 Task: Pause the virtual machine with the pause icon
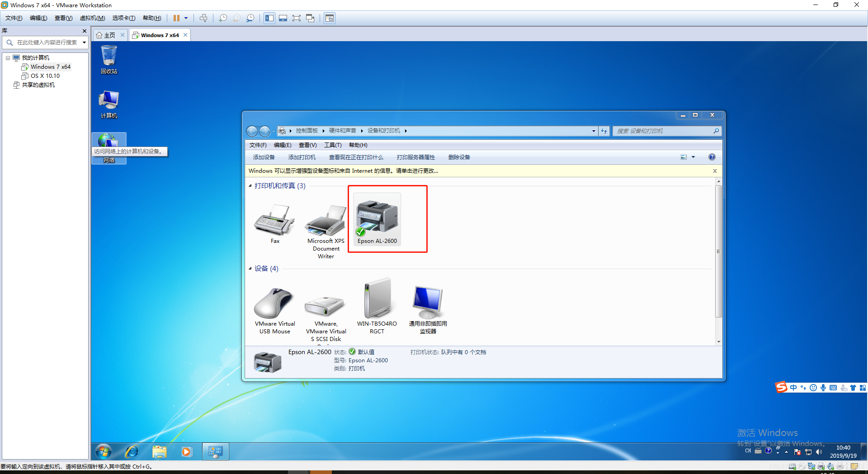(176, 18)
